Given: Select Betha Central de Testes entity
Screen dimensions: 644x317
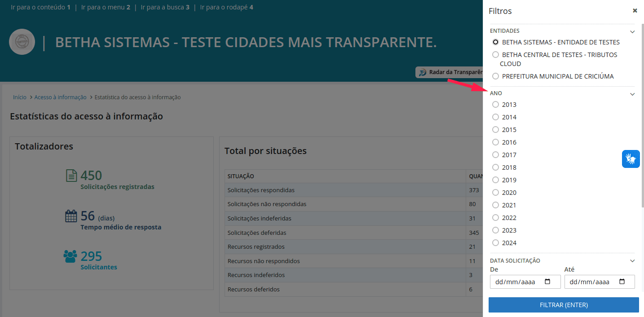Looking at the screenshot, I should click(x=496, y=55).
